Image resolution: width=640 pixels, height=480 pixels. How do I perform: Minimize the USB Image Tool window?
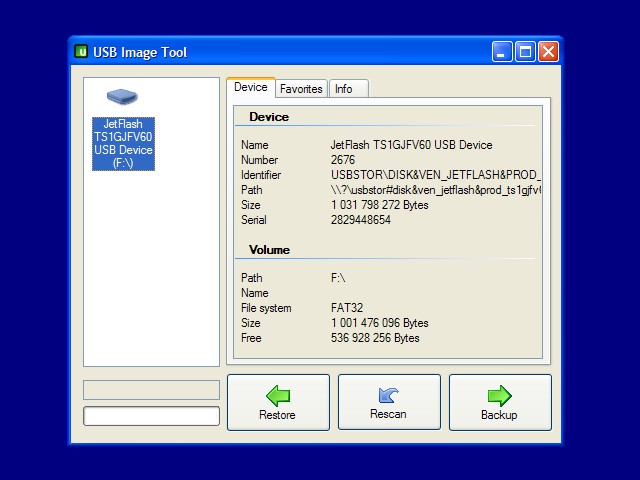[502, 52]
